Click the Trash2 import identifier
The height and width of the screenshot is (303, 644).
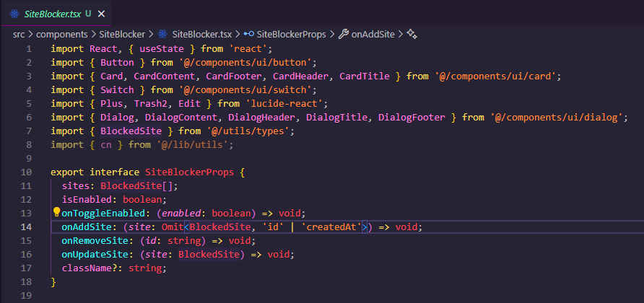pyautogui.click(x=150, y=104)
